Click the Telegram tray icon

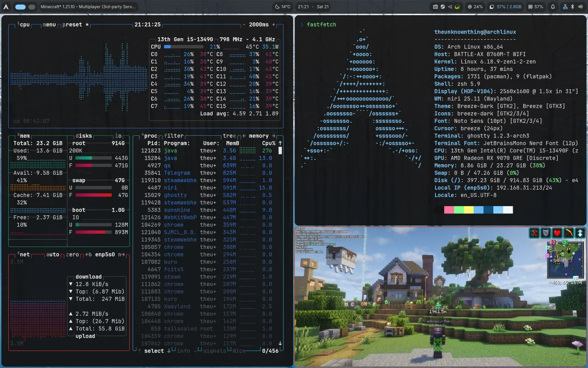[449, 7]
